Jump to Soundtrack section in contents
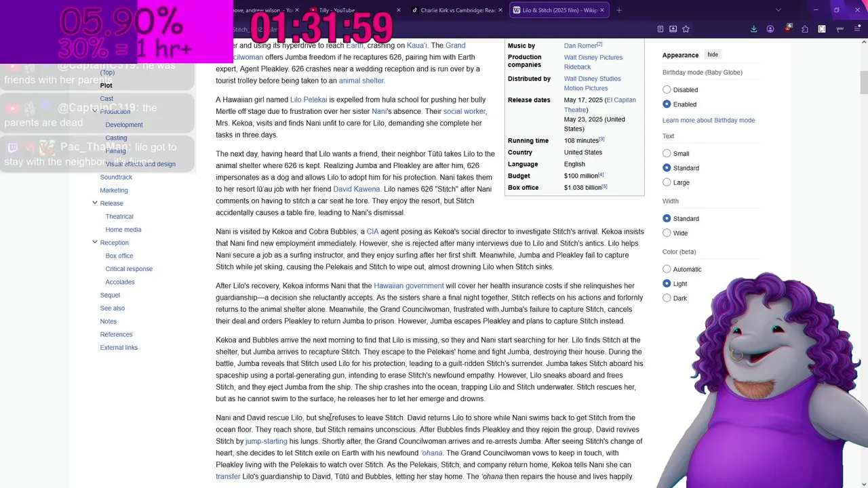868x488 pixels. [116, 178]
